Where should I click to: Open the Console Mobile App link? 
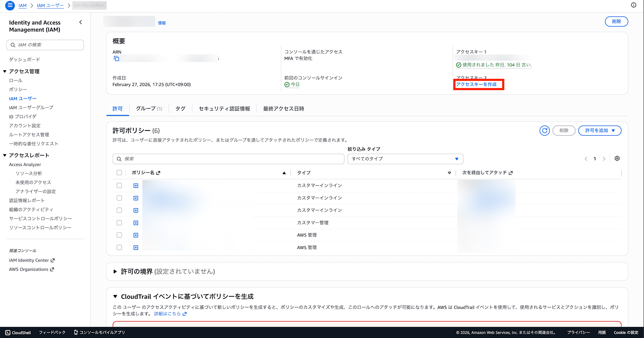pyautogui.click(x=99, y=333)
